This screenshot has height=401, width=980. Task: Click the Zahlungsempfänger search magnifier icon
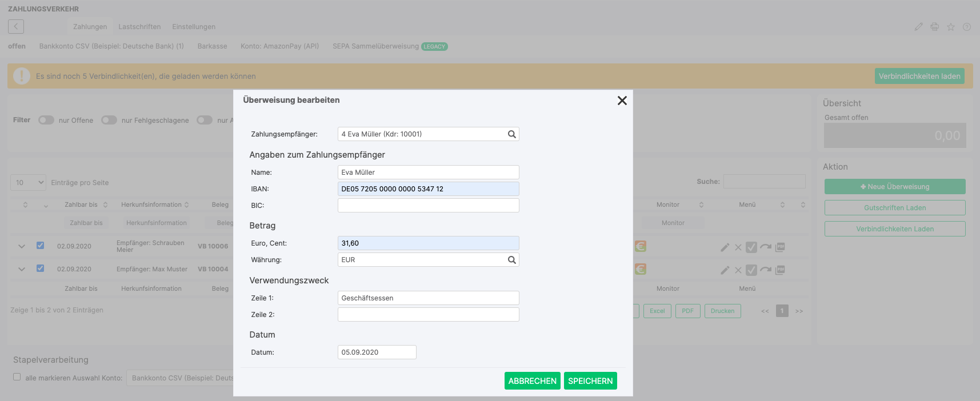(511, 134)
